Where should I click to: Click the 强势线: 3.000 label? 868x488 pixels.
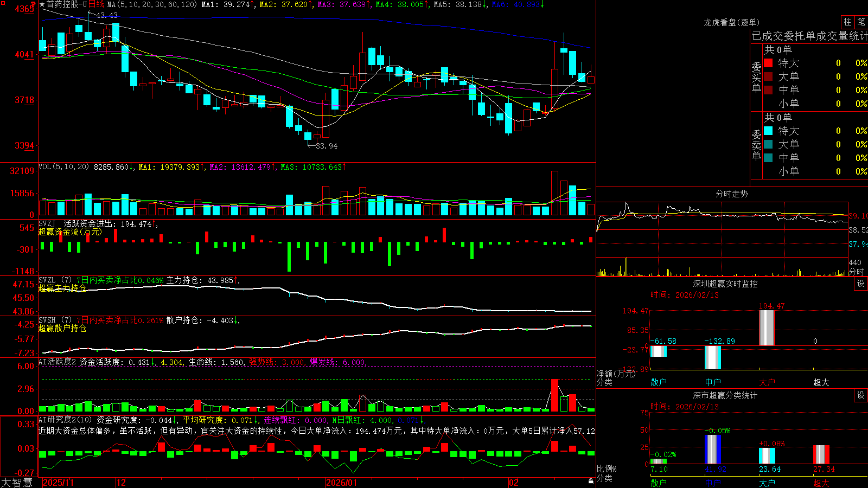tap(277, 362)
